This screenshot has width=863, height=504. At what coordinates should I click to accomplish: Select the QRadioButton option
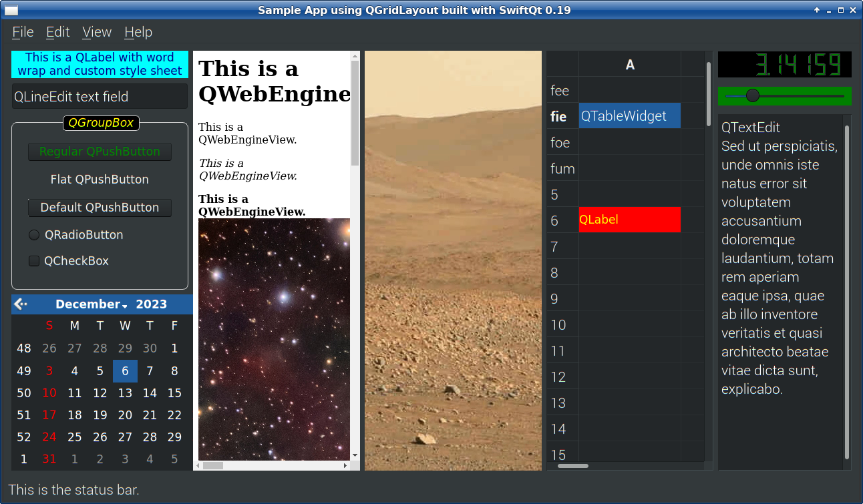point(34,235)
